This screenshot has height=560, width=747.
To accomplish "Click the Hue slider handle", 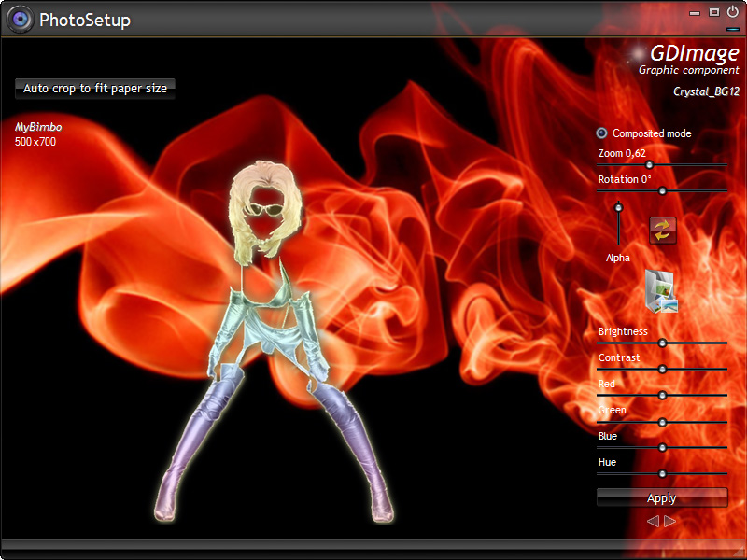I will point(662,474).
